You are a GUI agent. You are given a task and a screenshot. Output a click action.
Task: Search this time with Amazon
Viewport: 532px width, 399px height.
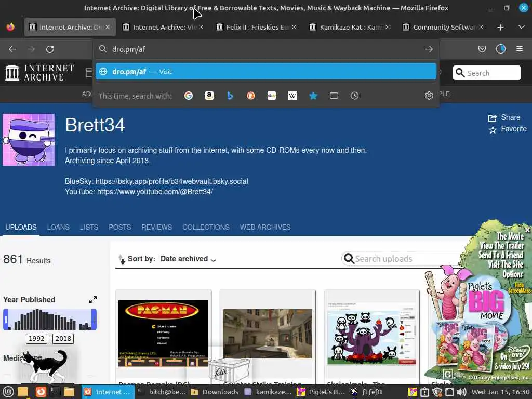point(209,96)
